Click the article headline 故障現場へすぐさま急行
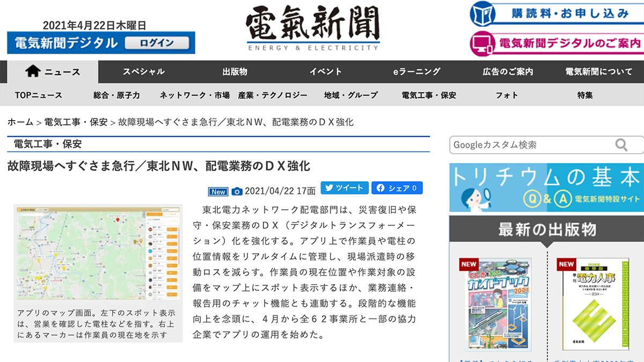This screenshot has height=362, width=644. click(159, 165)
